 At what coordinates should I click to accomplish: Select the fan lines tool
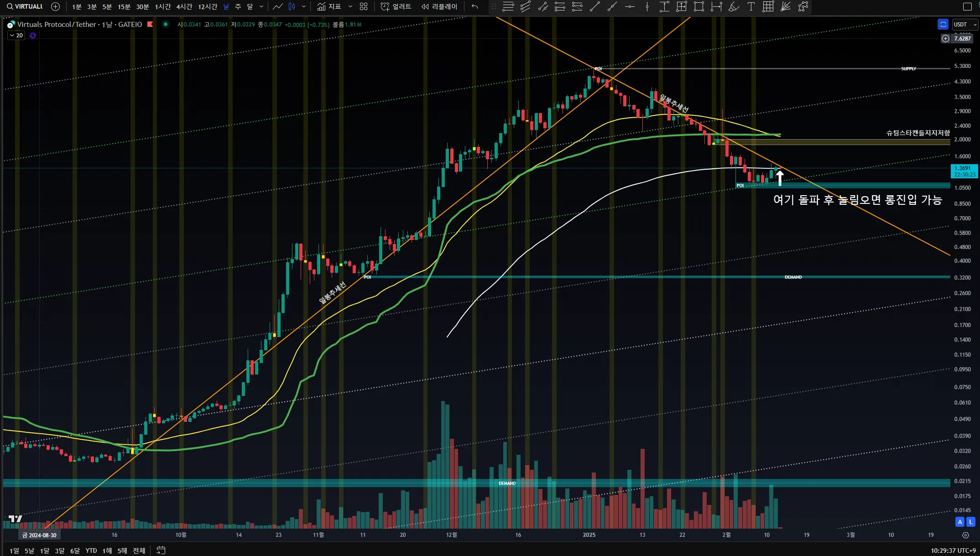click(x=786, y=6)
